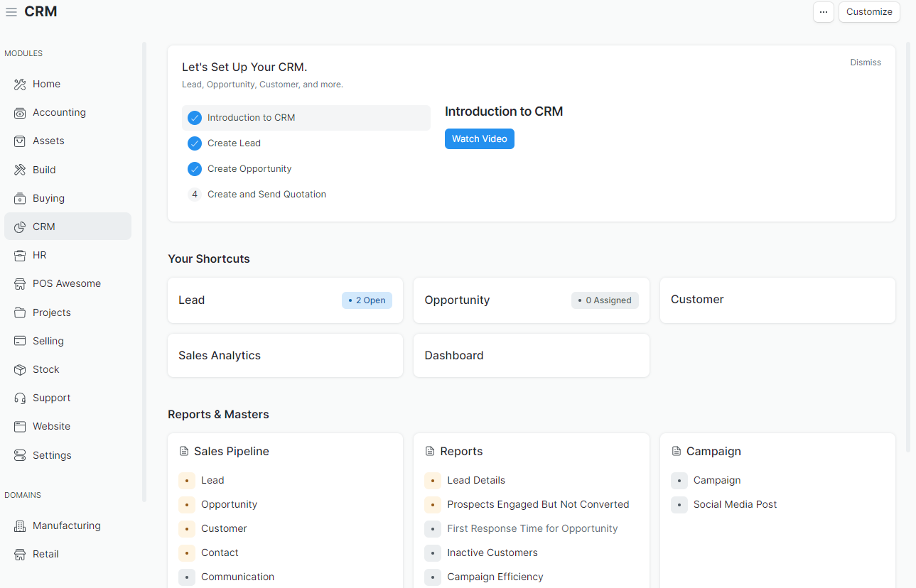Toggle the Create Lead completion check
Screen dimensions: 916x588
[194, 143]
